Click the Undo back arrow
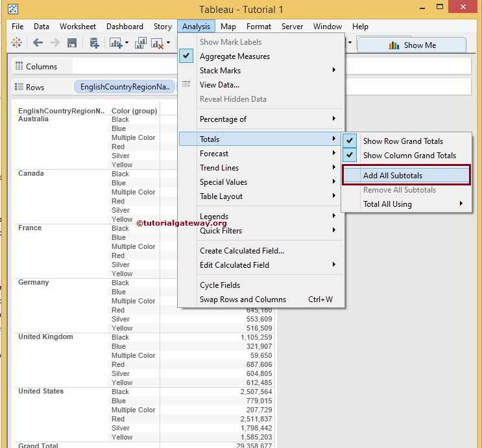 38,43
